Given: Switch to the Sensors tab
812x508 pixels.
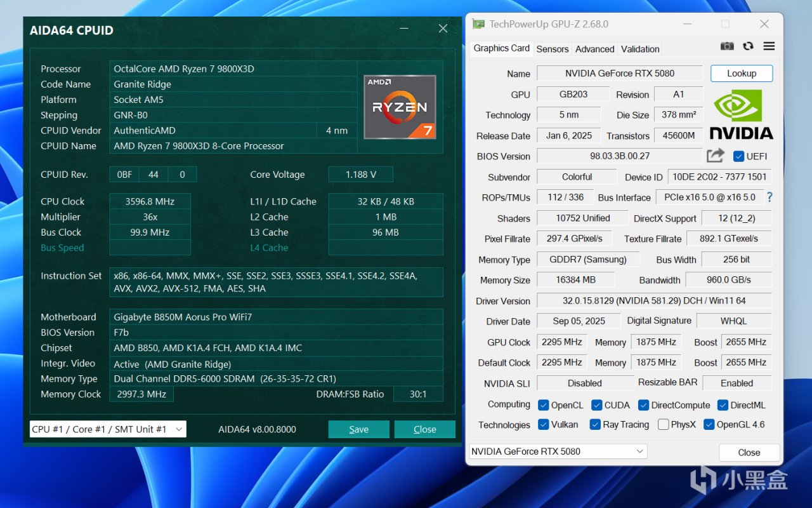Looking at the screenshot, I should pos(553,49).
